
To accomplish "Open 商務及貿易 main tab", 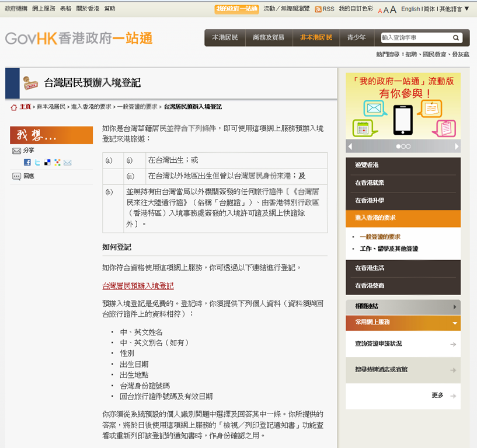I will point(269,38).
